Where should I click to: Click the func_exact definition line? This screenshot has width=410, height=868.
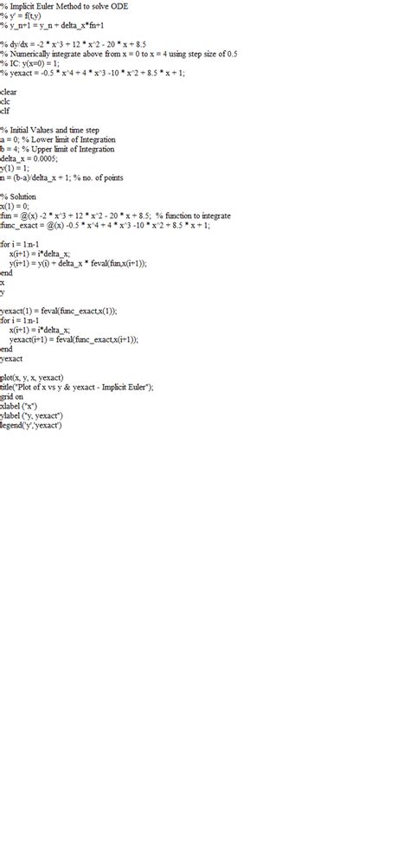coord(106,225)
